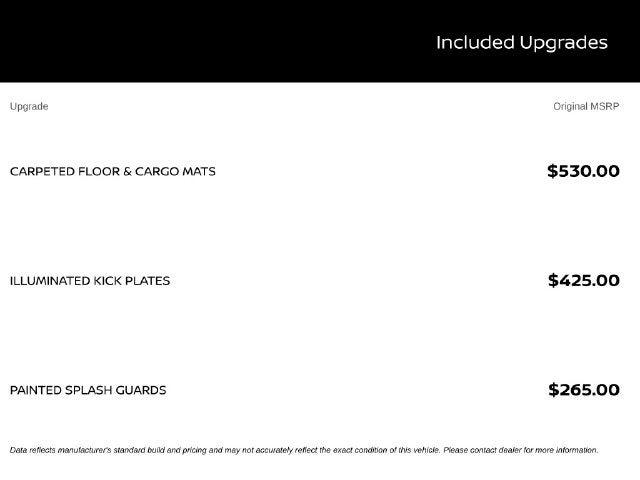Click the word CARGO in first upgrade
Screen dimensions: 640x480
(x=157, y=171)
